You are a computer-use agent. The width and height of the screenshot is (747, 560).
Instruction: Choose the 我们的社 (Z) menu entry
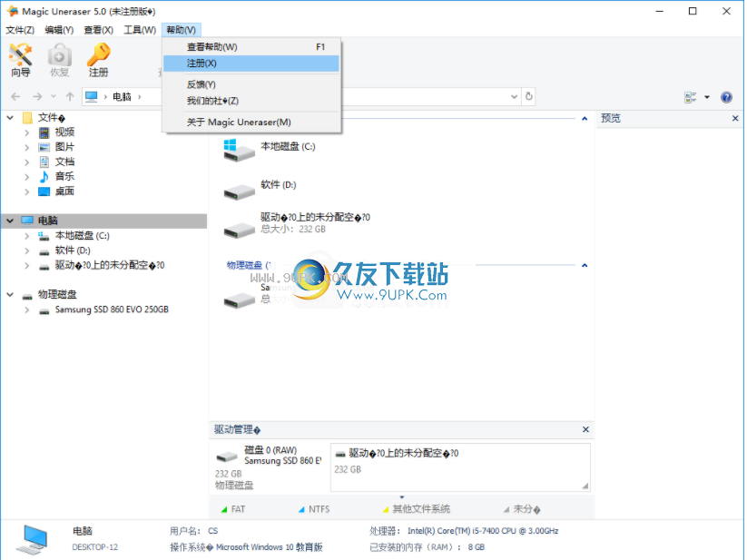[251, 101]
